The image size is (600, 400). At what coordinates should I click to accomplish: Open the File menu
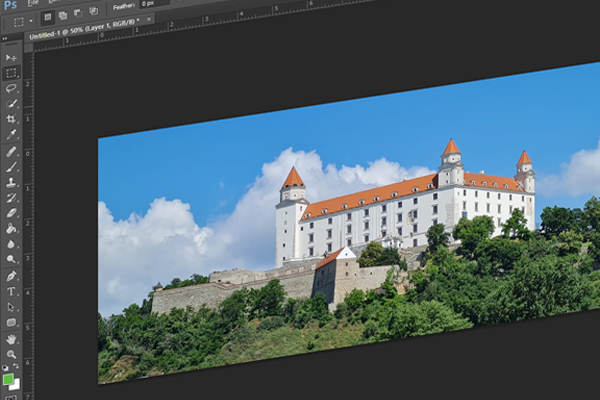pos(33,3)
